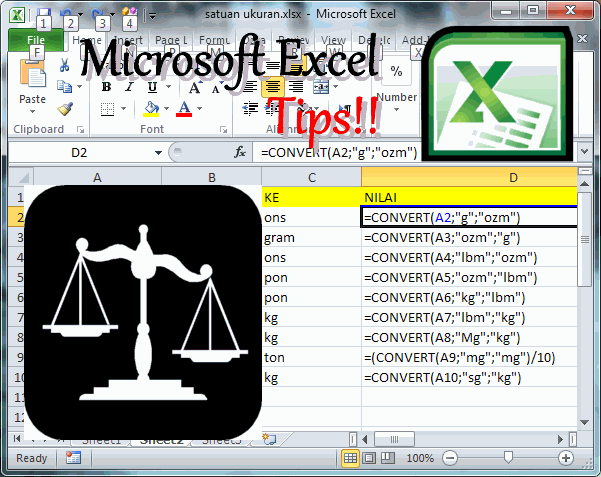
Task: Click the Save icon in Quick Access
Action: pyautogui.click(x=44, y=15)
